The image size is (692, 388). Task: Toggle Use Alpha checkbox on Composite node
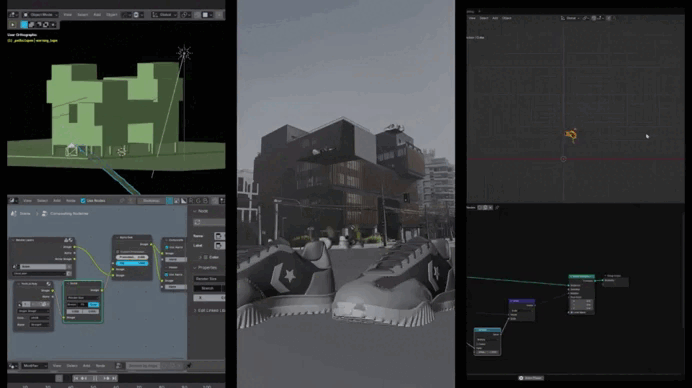[x=167, y=247]
